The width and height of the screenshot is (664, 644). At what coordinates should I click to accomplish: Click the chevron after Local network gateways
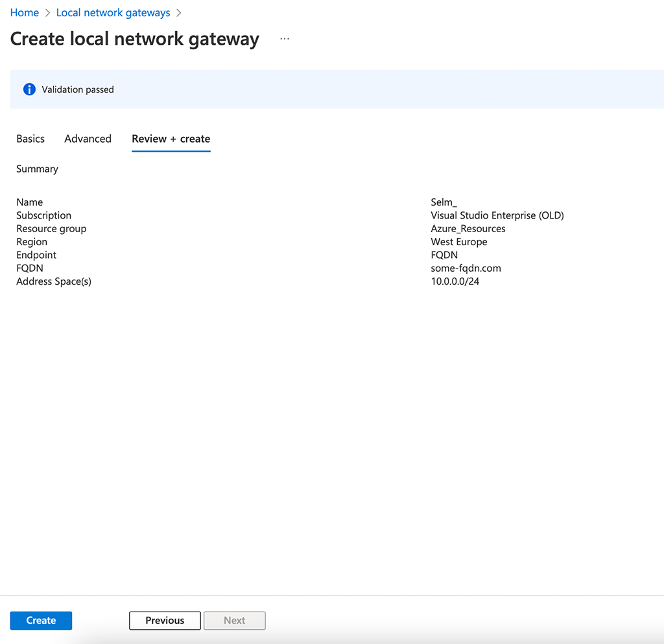tap(178, 12)
